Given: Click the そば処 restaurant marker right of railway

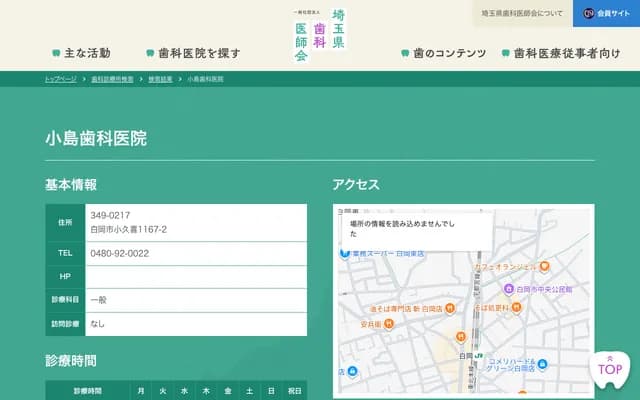Looking at the screenshot, I should tap(516, 307).
